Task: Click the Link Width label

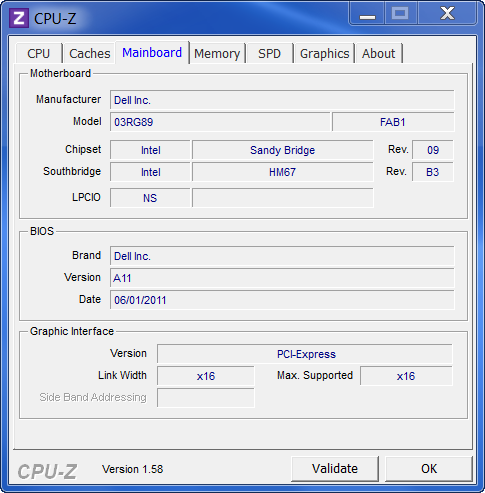Action: pyautogui.click(x=122, y=375)
